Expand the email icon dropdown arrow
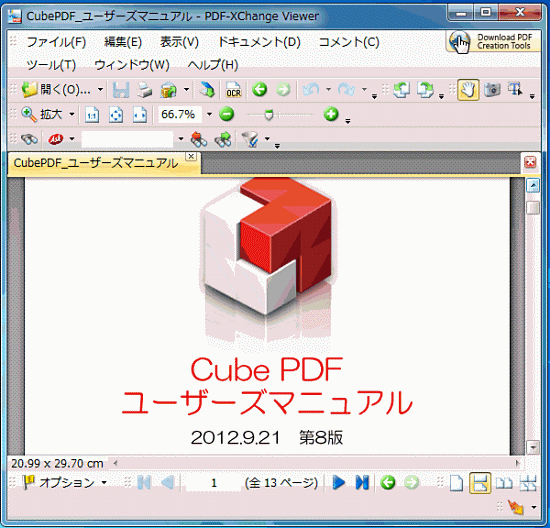550x528 pixels. [187, 90]
